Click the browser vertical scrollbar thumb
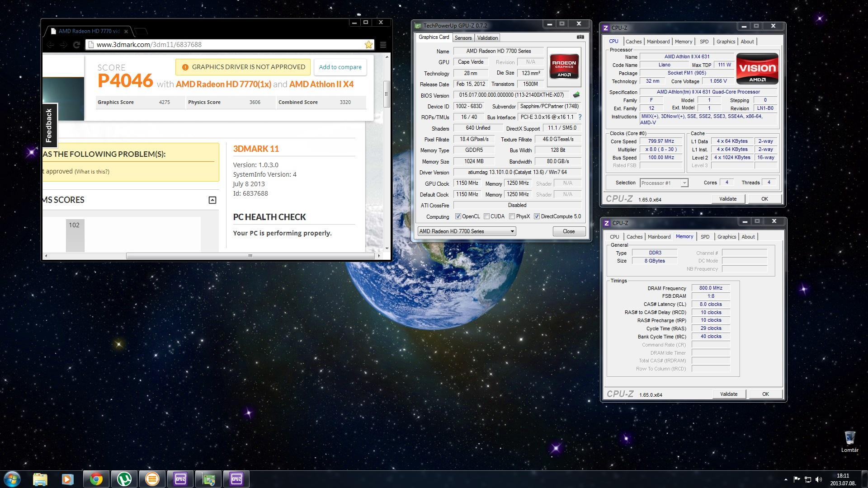The height and width of the screenshot is (488, 868). 387,94
